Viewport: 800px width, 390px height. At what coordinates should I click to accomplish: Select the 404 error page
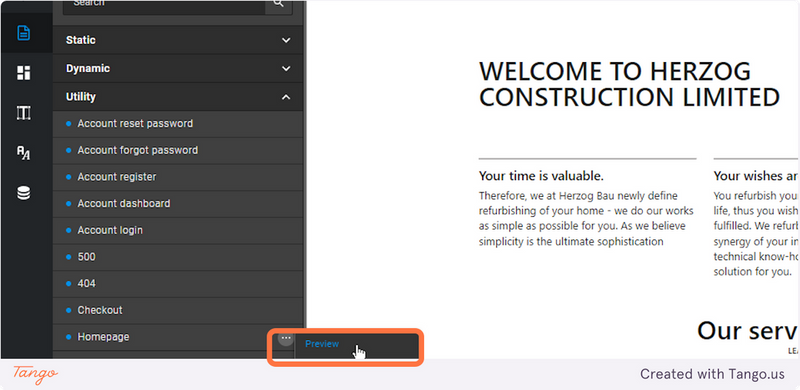click(178, 283)
